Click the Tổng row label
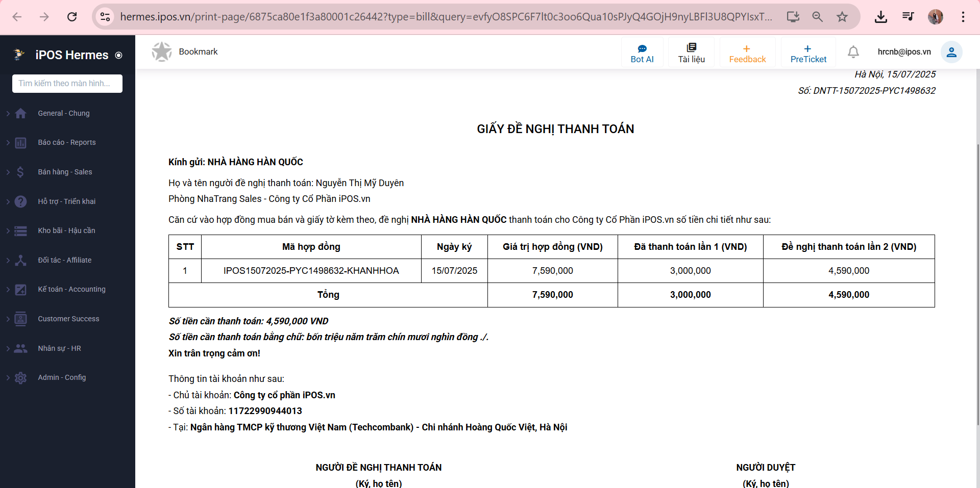 point(328,295)
